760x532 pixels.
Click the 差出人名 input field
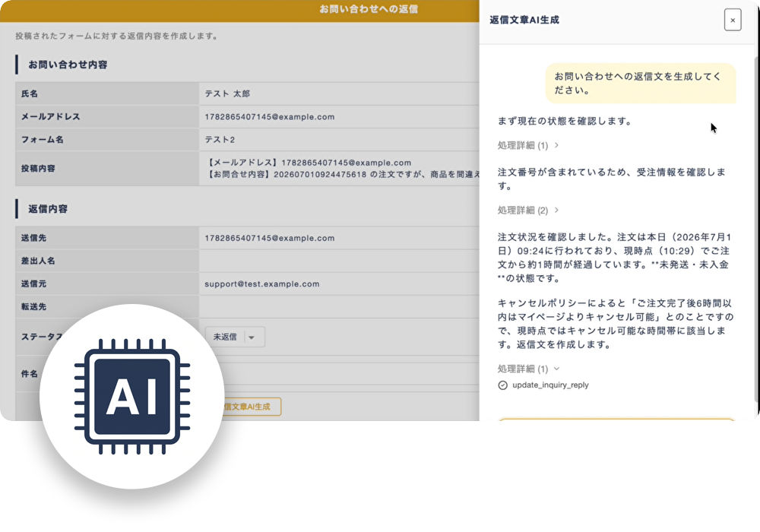pyautogui.click(x=339, y=261)
